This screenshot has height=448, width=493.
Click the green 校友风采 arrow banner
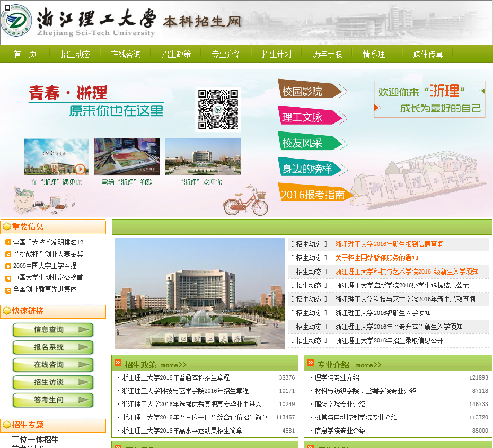coord(313,140)
